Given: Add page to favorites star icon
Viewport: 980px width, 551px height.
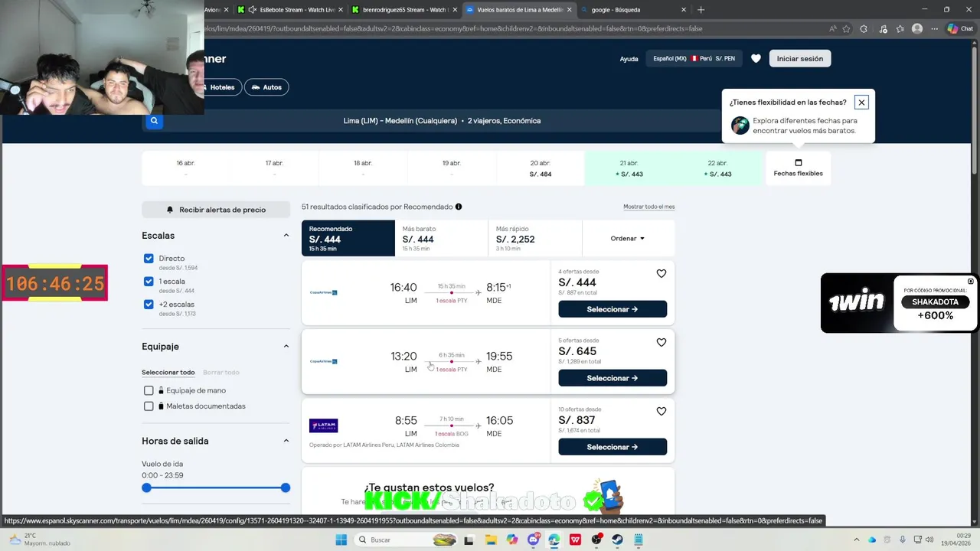Looking at the screenshot, I should tap(846, 28).
